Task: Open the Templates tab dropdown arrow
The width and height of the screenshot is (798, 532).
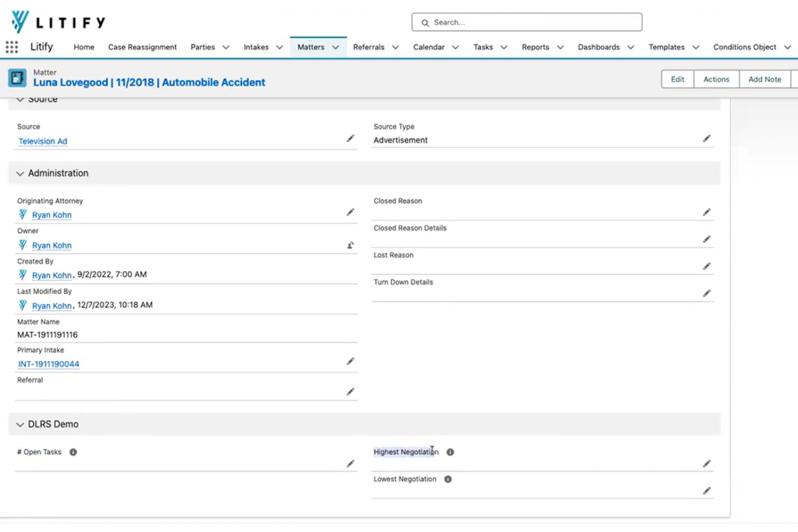Action: [696, 47]
